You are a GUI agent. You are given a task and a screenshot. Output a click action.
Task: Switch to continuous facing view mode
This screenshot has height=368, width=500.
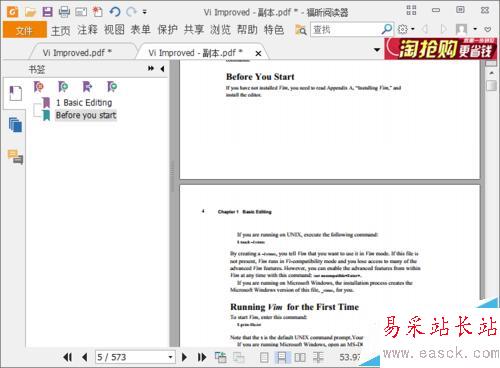318,357
